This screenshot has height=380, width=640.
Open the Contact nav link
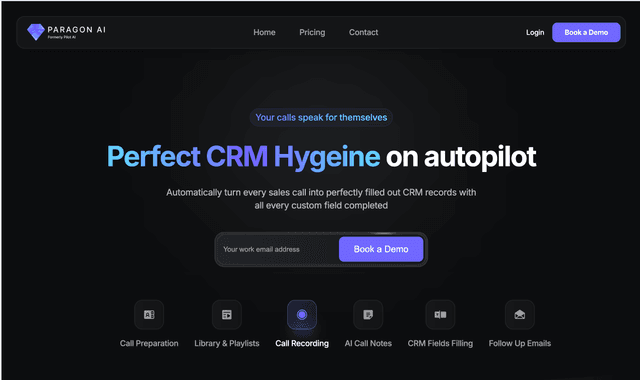[363, 32]
